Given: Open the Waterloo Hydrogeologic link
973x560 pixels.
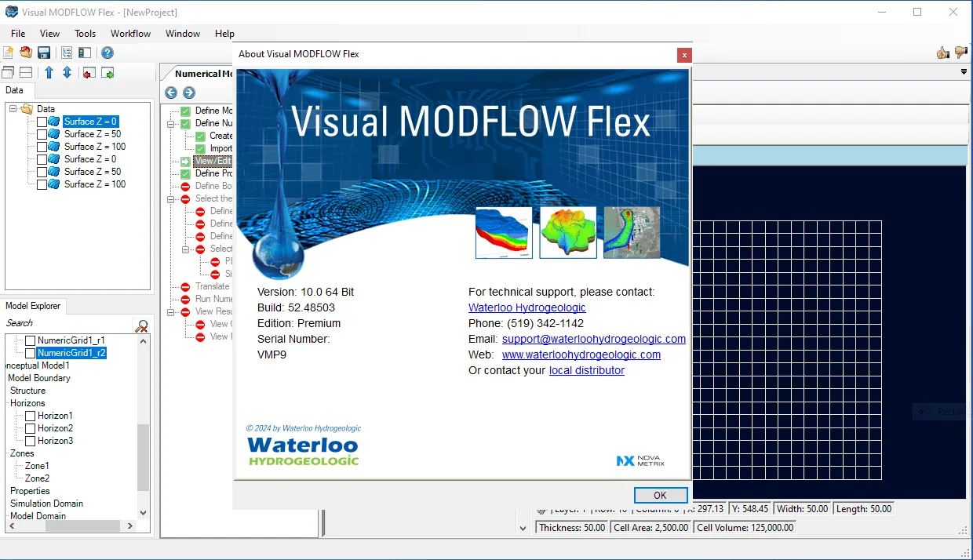Looking at the screenshot, I should pyautogui.click(x=527, y=307).
